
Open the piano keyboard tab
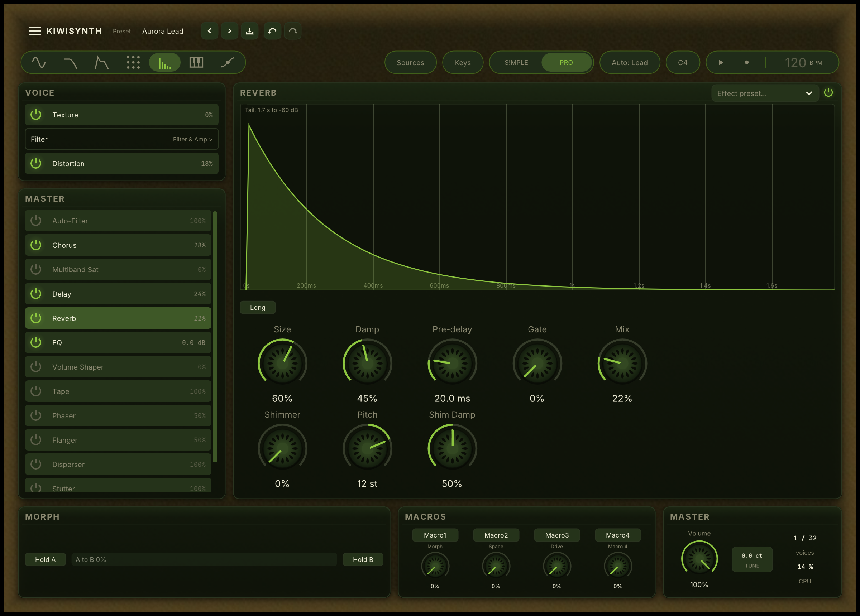(x=196, y=63)
